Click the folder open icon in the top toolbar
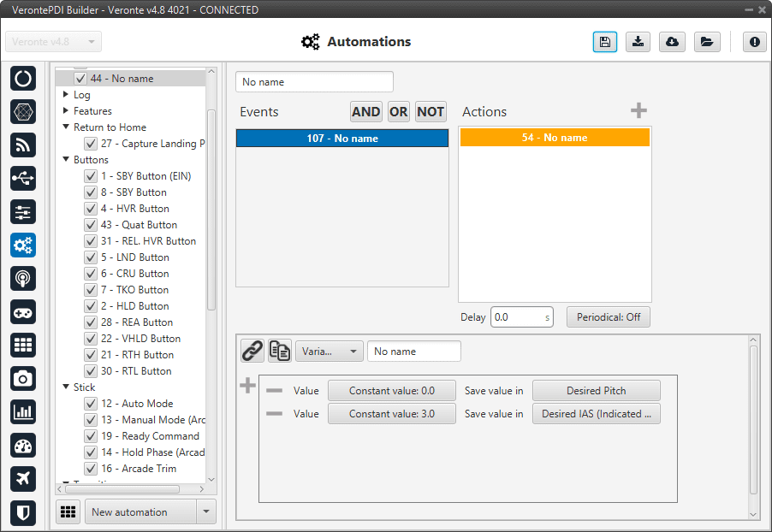Image resolution: width=772 pixels, height=532 pixels. click(706, 42)
